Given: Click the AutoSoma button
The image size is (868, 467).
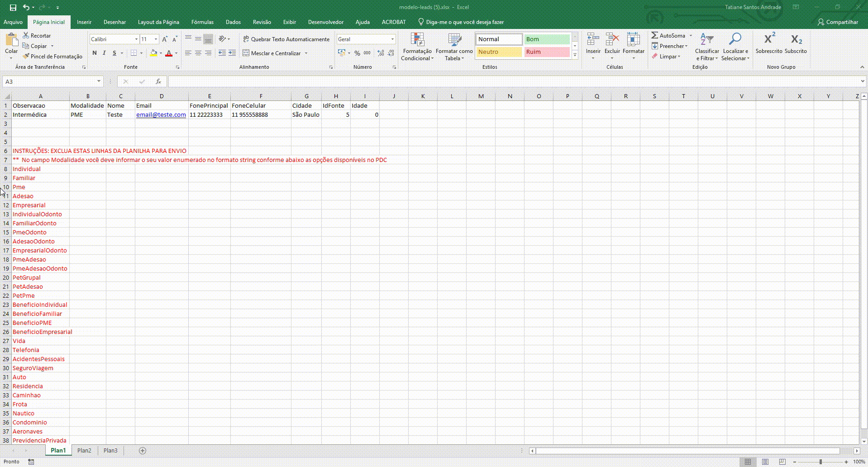Looking at the screenshot, I should click(x=668, y=35).
